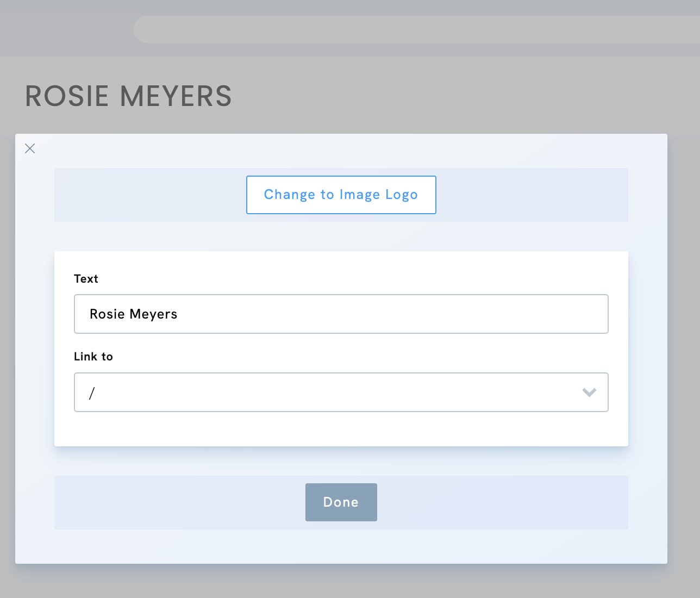Click the Text label above the input
The width and height of the screenshot is (700, 598).
86,278
